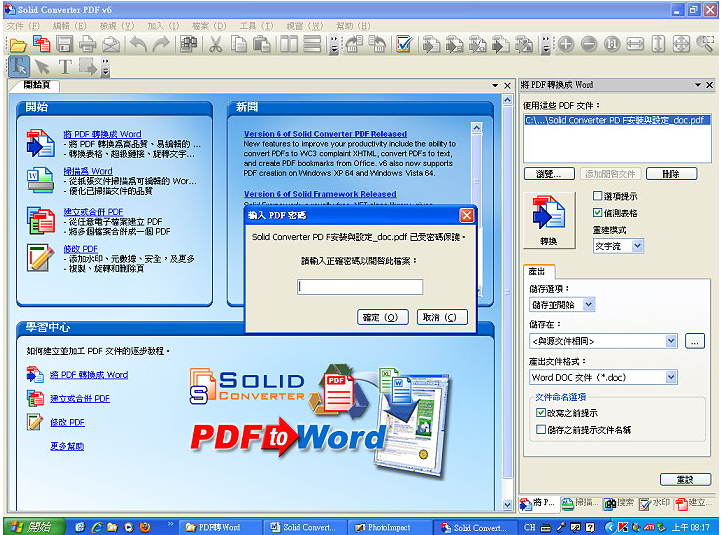The height and width of the screenshot is (535, 722).
Task: Open the Word DOC output format dropdown
Action: (x=671, y=378)
